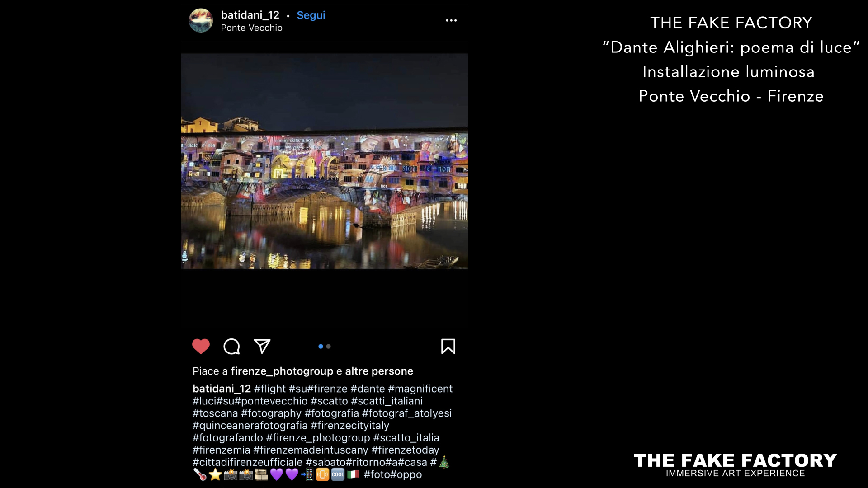View likes via altre persone

[379, 371]
